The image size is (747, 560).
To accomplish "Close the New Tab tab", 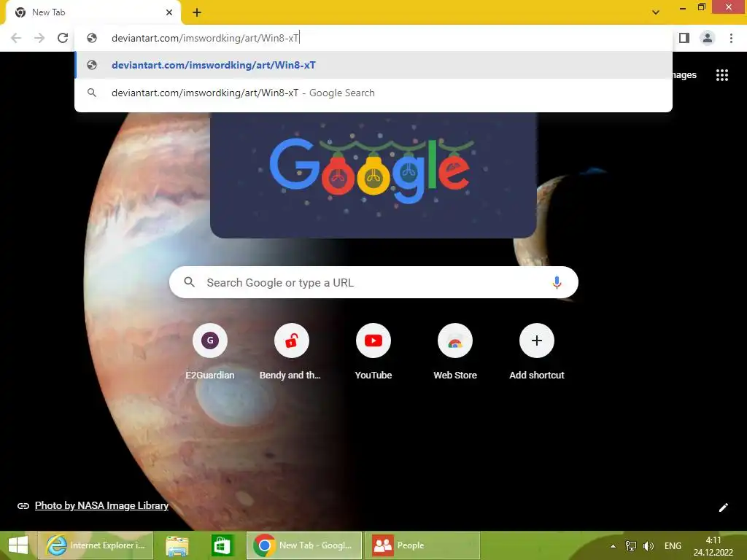I will (169, 12).
